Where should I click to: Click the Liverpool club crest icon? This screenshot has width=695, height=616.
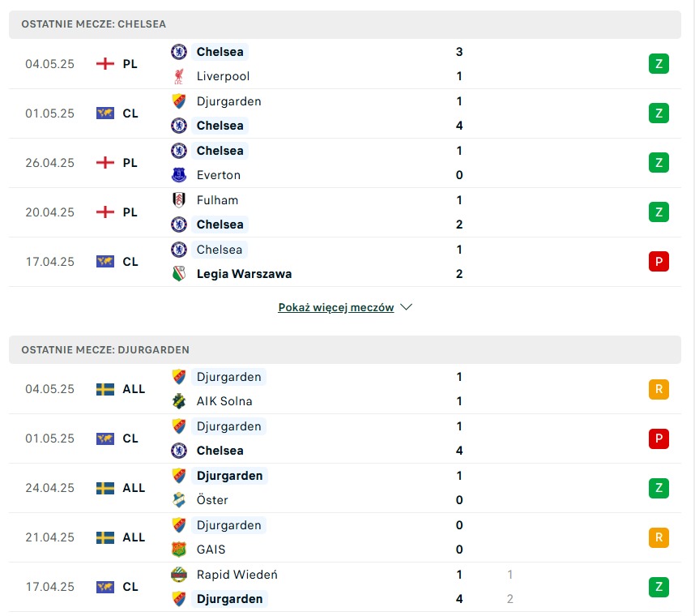[x=179, y=76]
